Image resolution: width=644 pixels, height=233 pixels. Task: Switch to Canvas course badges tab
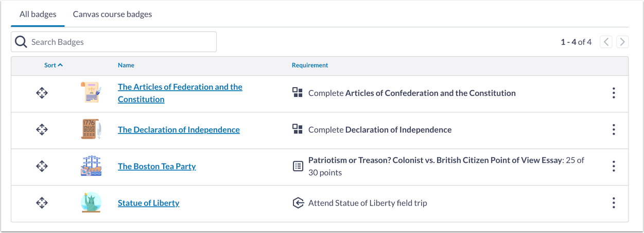[112, 14]
